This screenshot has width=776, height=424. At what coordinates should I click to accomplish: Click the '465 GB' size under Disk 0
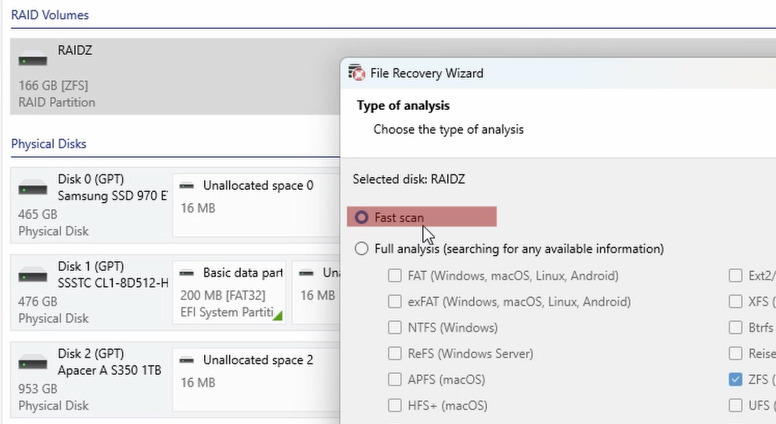pyautogui.click(x=38, y=215)
